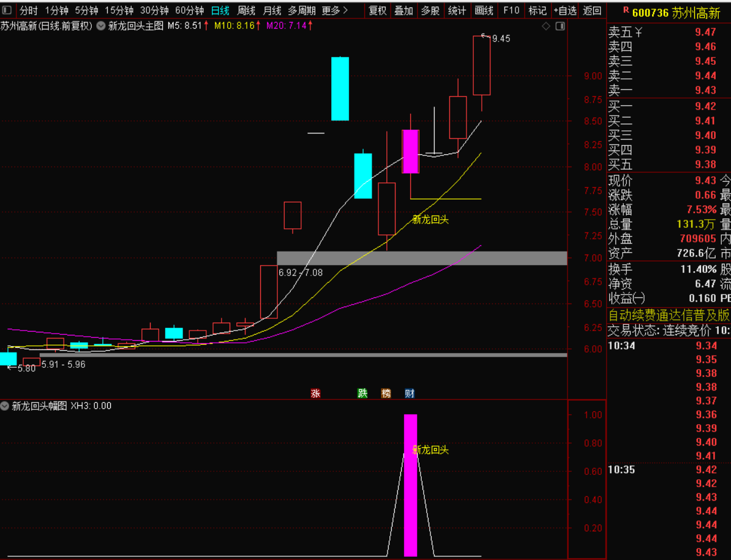Click the 外盘 value 709605

(x=698, y=239)
